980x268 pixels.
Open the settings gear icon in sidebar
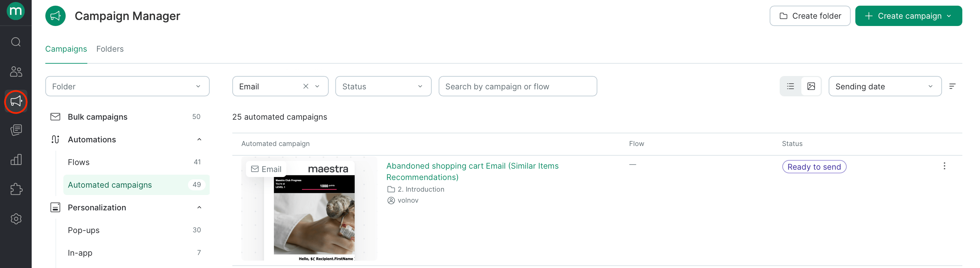point(16,219)
